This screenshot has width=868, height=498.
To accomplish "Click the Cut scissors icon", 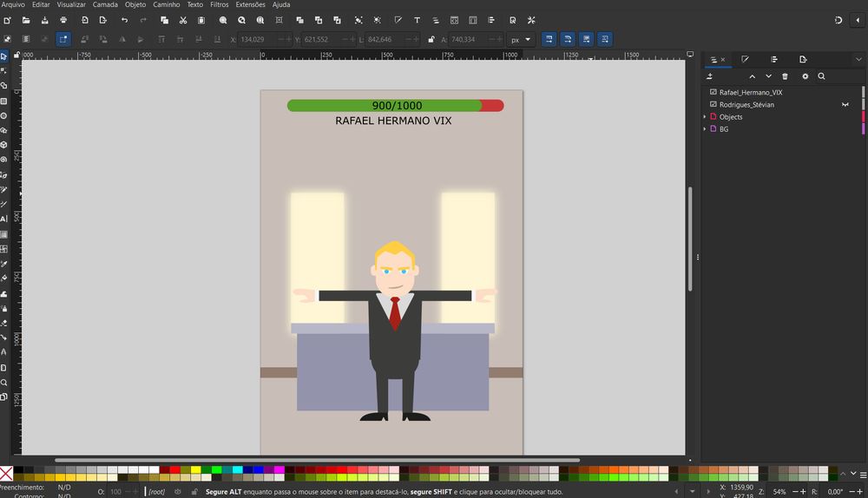I will coord(183,21).
